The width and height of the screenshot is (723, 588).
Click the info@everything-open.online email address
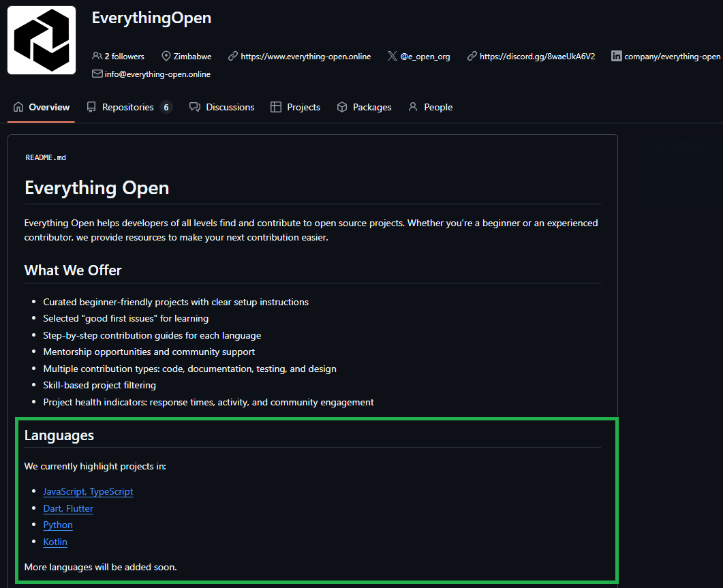click(157, 74)
